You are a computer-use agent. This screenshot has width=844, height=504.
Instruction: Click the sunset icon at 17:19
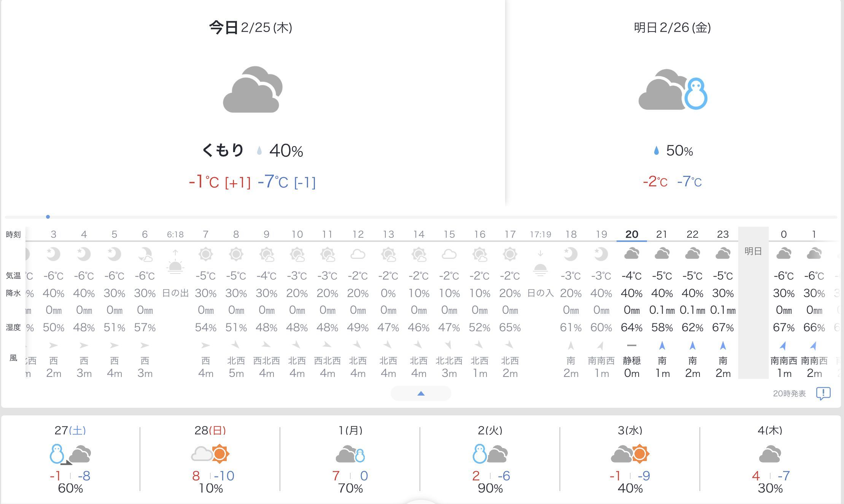tap(540, 263)
